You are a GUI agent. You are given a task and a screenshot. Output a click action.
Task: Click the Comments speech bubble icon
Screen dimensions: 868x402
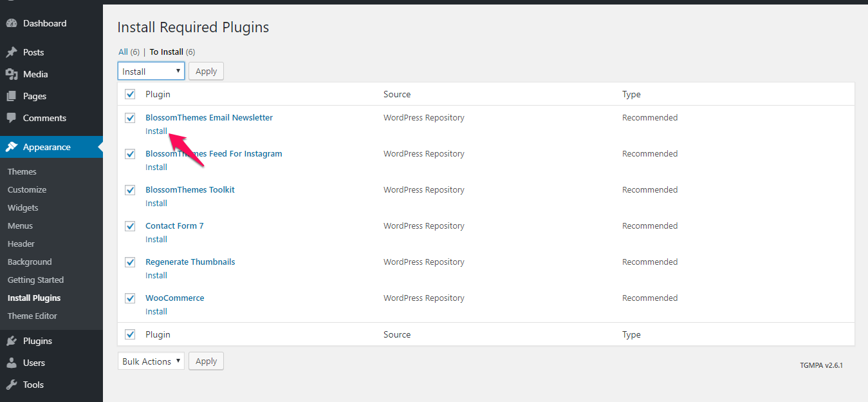point(12,118)
